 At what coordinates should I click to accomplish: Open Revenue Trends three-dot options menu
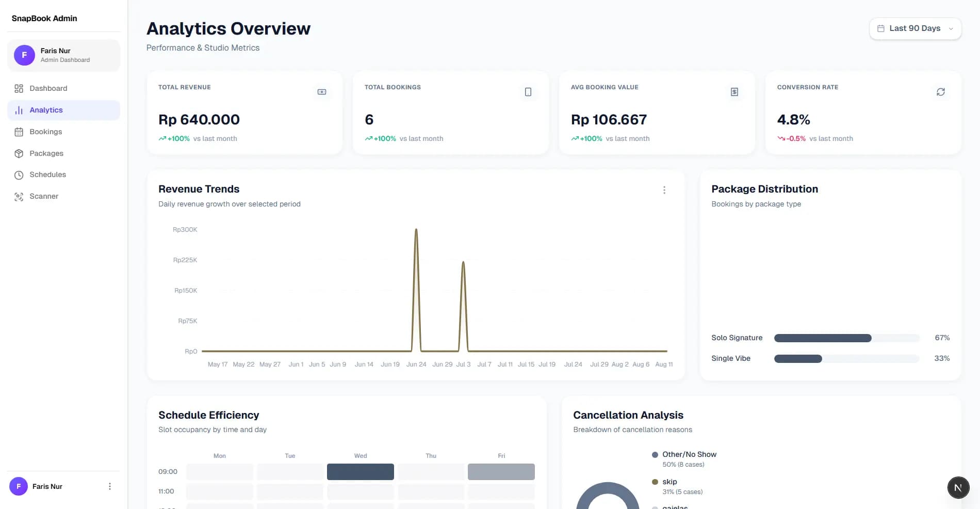664,190
